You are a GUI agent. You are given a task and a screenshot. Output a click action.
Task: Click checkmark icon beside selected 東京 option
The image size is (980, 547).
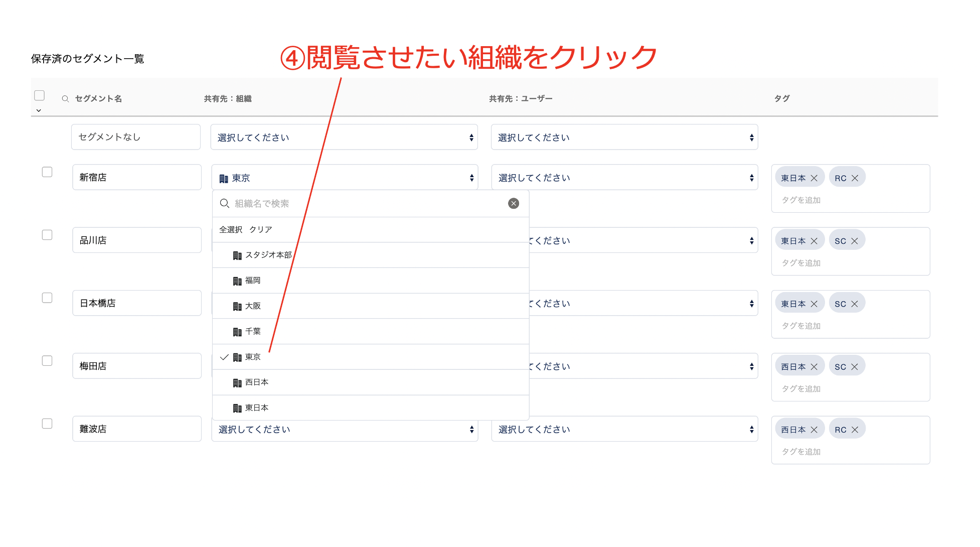point(224,357)
